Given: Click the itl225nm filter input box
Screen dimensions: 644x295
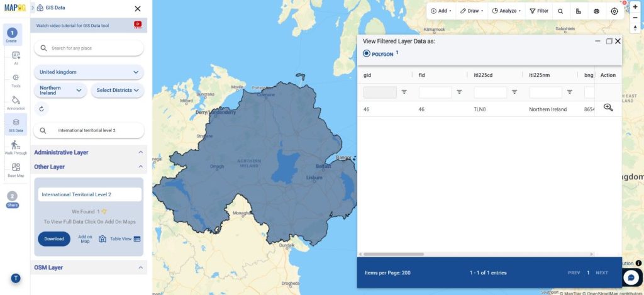Looking at the screenshot, I should tap(545, 92).
